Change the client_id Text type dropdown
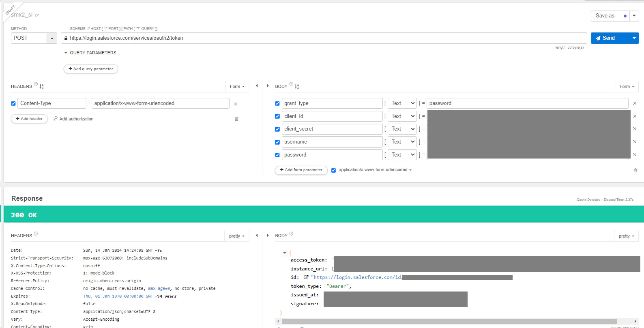 pos(402,116)
